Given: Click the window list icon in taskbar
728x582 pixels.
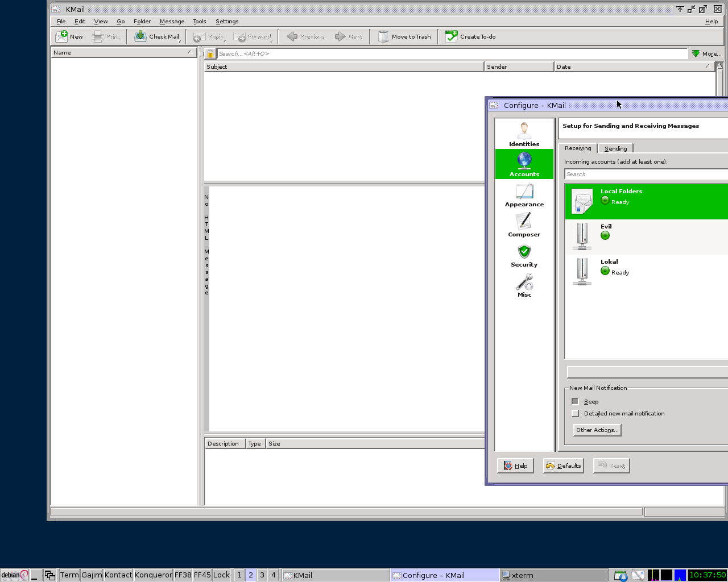Looking at the screenshot, I should click(x=50, y=575).
